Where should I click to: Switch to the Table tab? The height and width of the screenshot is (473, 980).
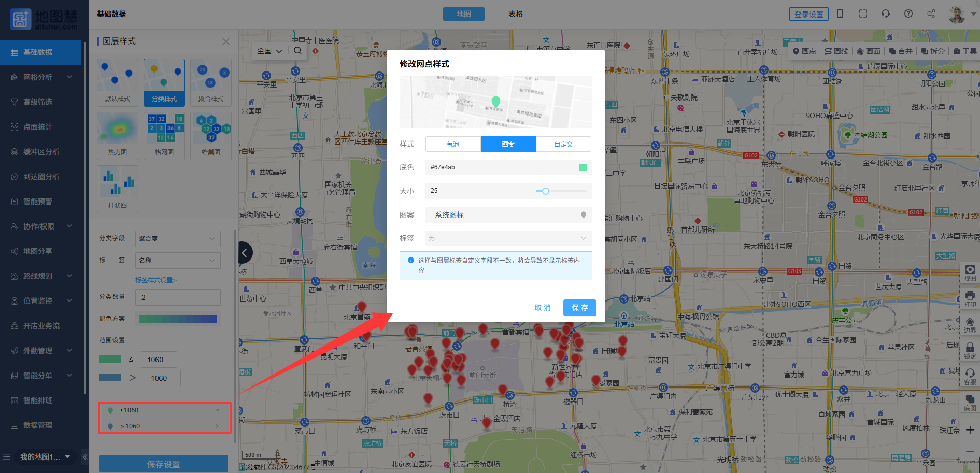pyautogui.click(x=515, y=14)
